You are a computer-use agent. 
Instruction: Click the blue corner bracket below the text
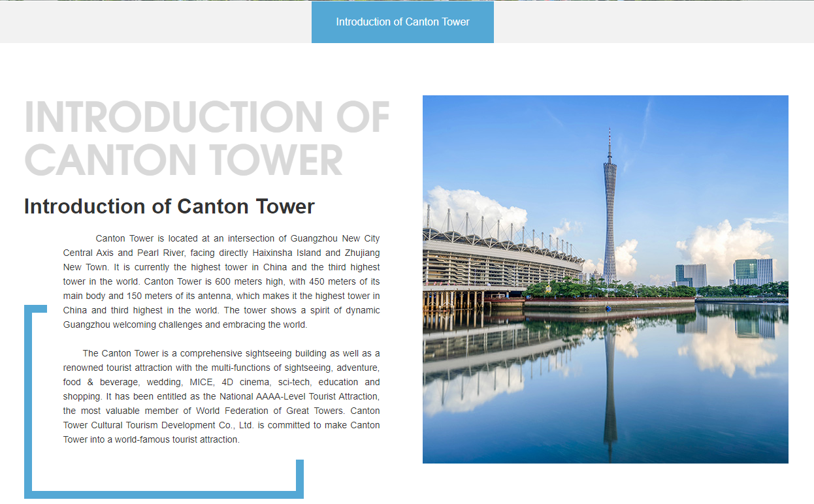[x=163, y=494]
